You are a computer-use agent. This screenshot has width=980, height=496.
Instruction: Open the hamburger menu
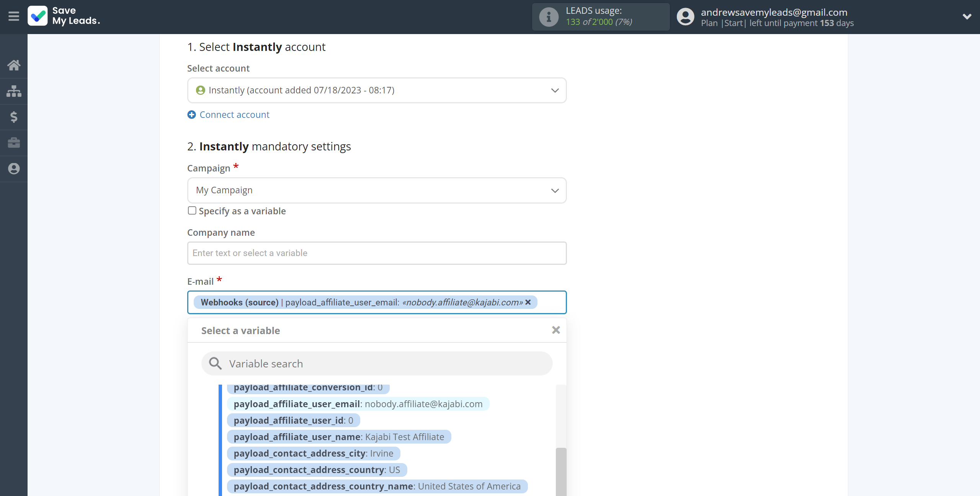[x=14, y=16]
